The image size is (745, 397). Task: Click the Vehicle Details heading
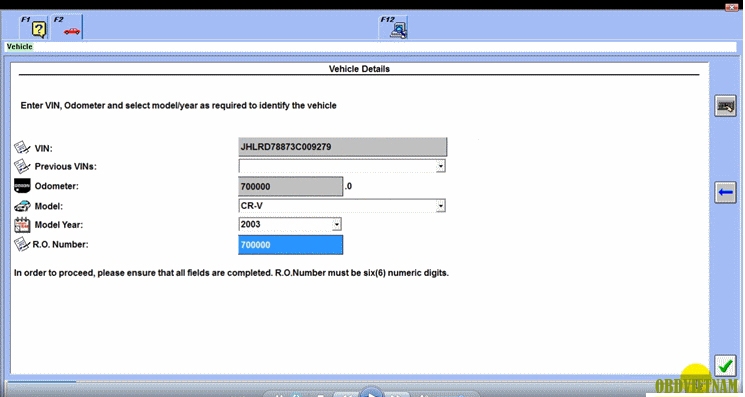click(359, 69)
